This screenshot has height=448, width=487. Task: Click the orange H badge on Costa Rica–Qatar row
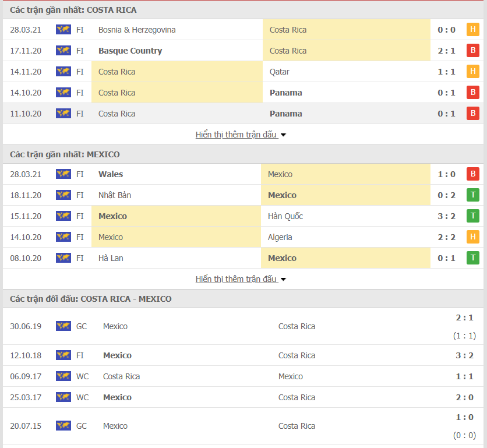pyautogui.click(x=473, y=72)
